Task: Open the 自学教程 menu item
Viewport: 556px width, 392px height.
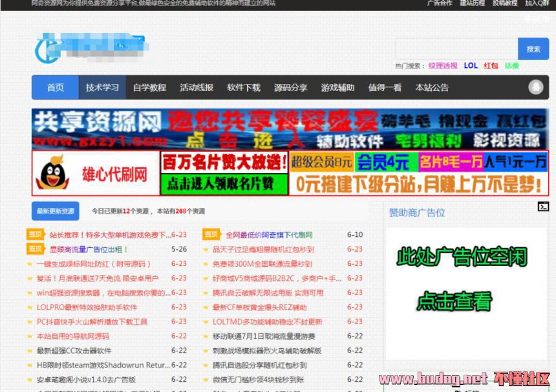Action: [x=149, y=87]
